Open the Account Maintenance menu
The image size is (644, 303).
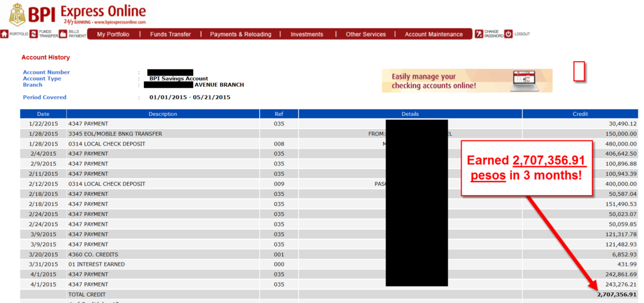click(x=434, y=35)
